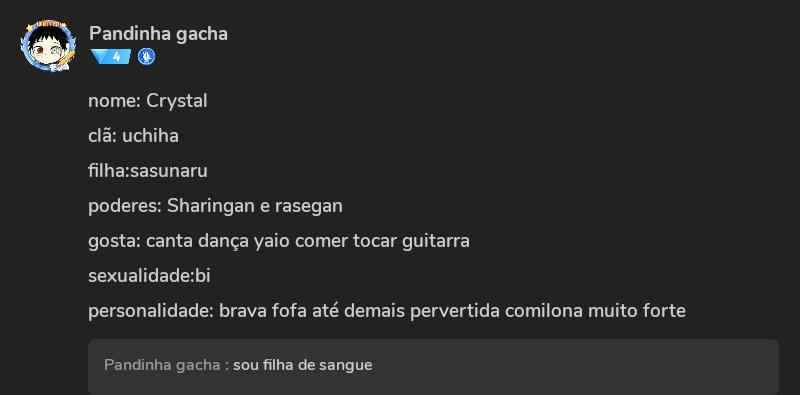Click the "nome: Crystal" line
Screen dimensions: 800x395
(x=148, y=101)
